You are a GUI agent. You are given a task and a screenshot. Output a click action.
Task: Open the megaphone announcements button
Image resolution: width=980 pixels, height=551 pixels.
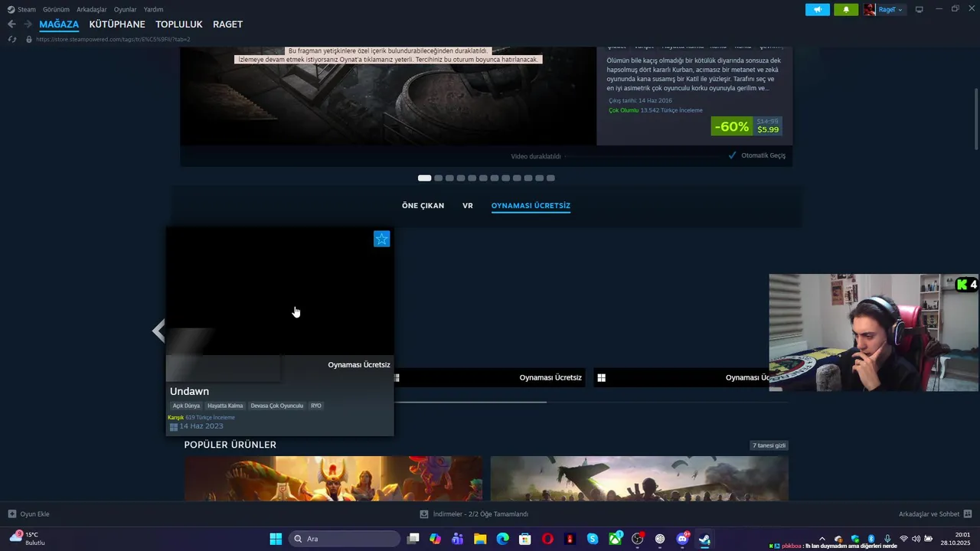coord(818,10)
